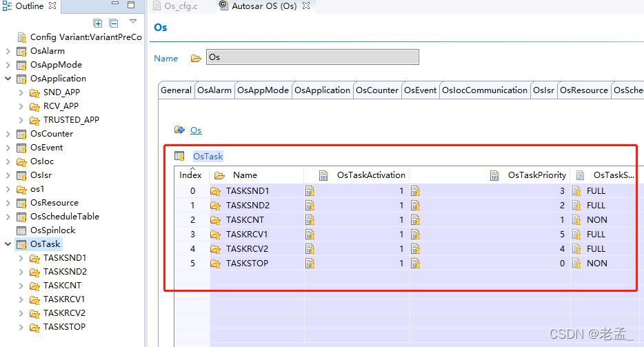Maximize the Outline panel
The width and height of the screenshot is (644, 347).
131,5
